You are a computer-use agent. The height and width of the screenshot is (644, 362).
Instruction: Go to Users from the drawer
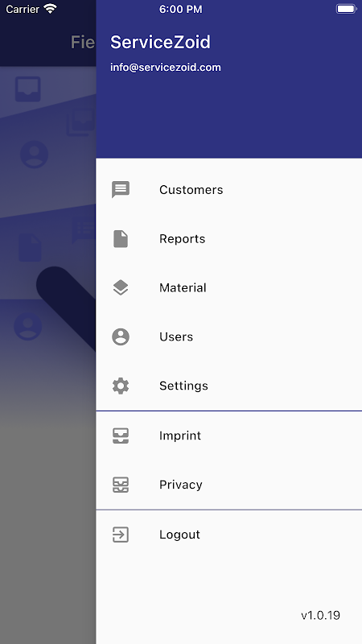pos(229,336)
